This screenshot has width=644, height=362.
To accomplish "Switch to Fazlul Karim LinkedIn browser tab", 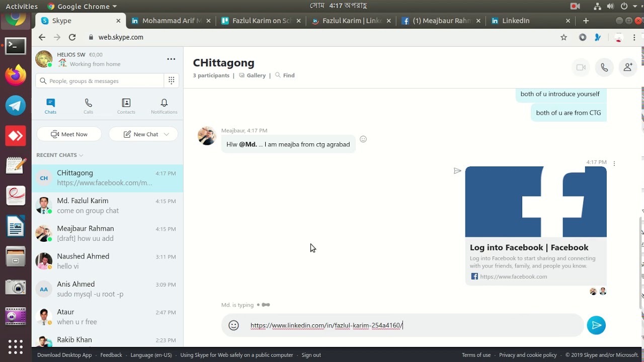I will coord(351,21).
